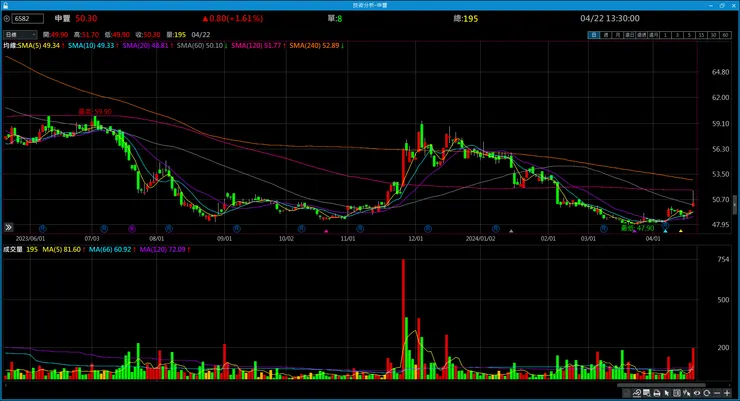Click the SMA(10) 49.33 indicator label
740x401 pixels.
pos(92,45)
